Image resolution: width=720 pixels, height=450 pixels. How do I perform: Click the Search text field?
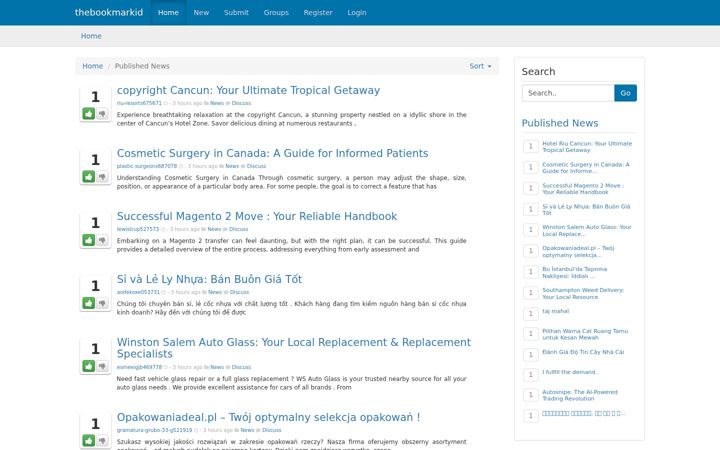pyautogui.click(x=568, y=93)
